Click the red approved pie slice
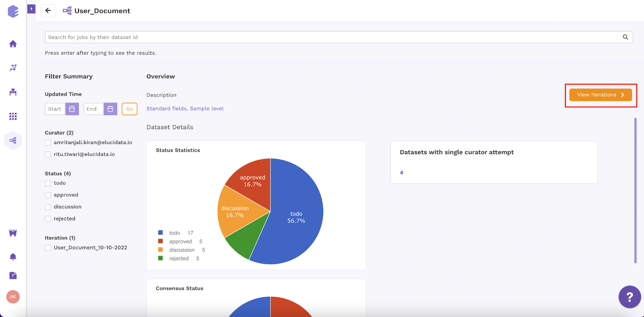The width and height of the screenshot is (644, 317). pyautogui.click(x=253, y=181)
